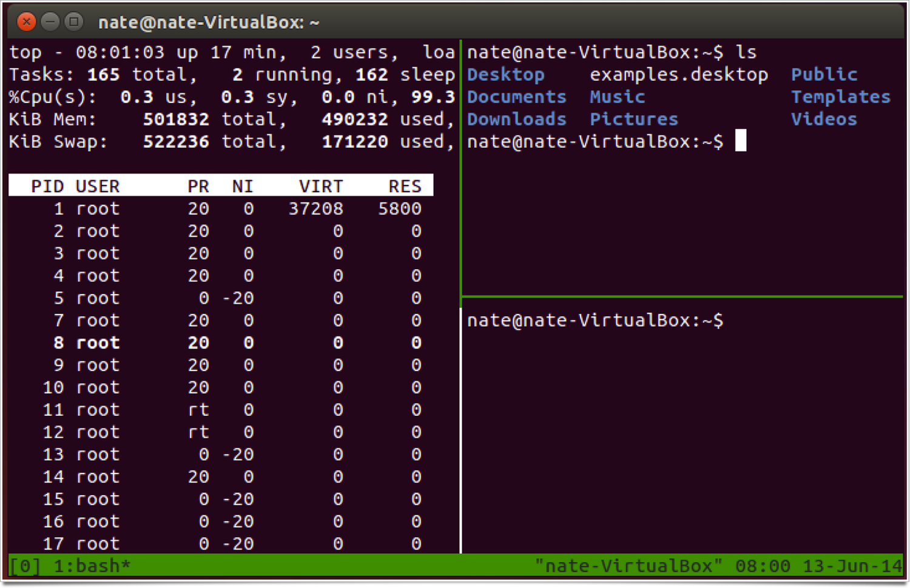The height and width of the screenshot is (588, 910).
Task: Select the Pictures folder entry
Action: [633, 119]
